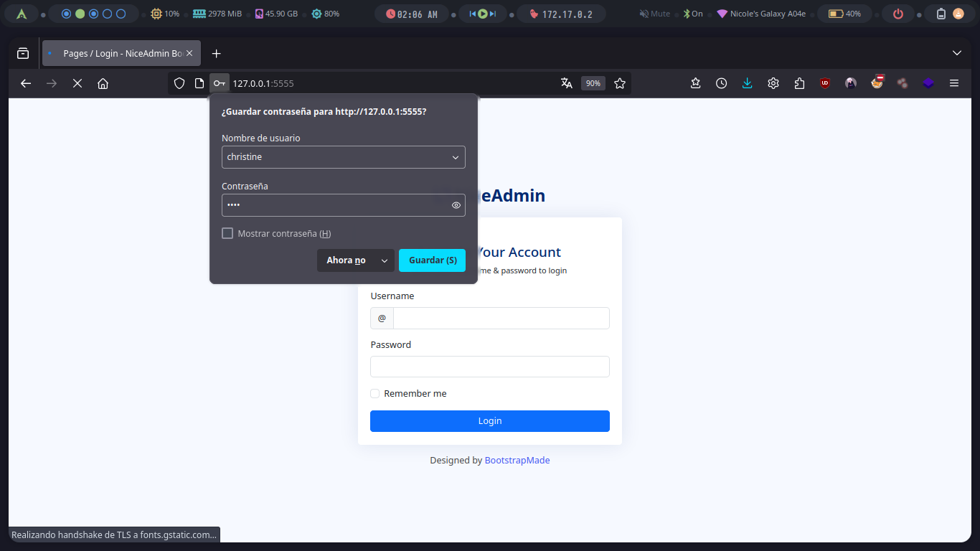
Task: Follow the BootstrapMade link
Action: [x=517, y=461]
